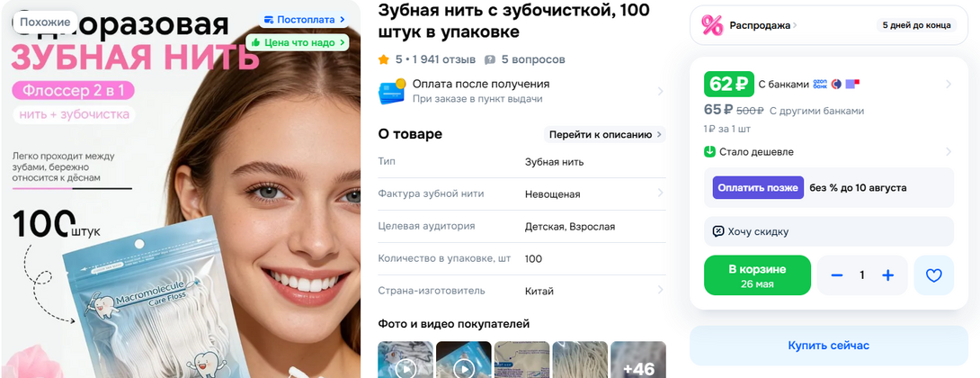Open Распродажа sale page

[763, 26]
